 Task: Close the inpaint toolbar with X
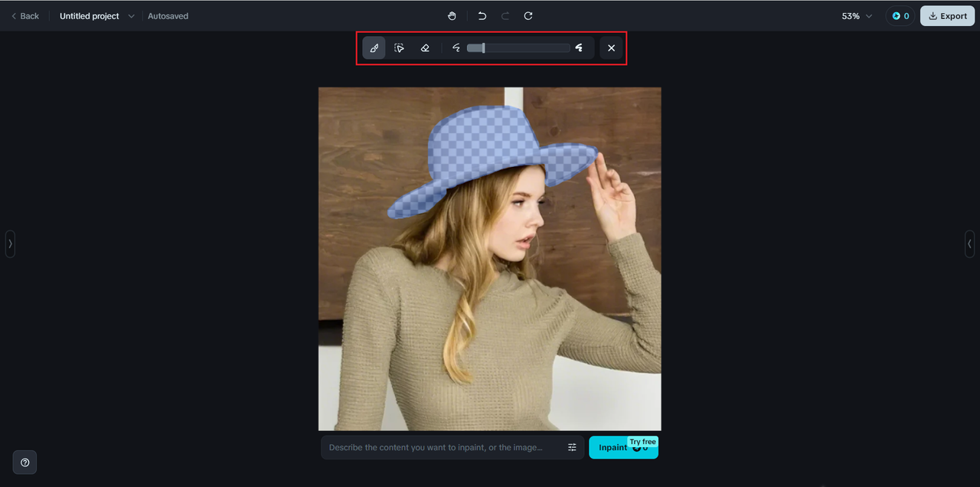(611, 47)
